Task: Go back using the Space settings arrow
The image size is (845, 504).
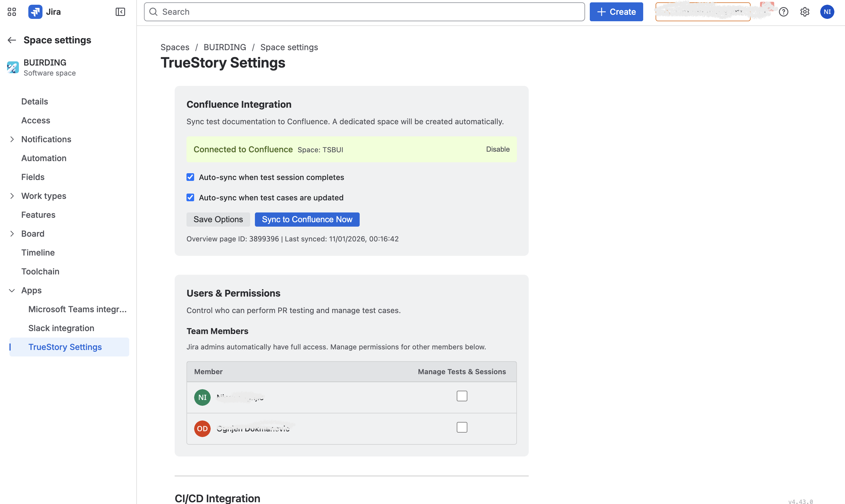Action: [x=12, y=40]
